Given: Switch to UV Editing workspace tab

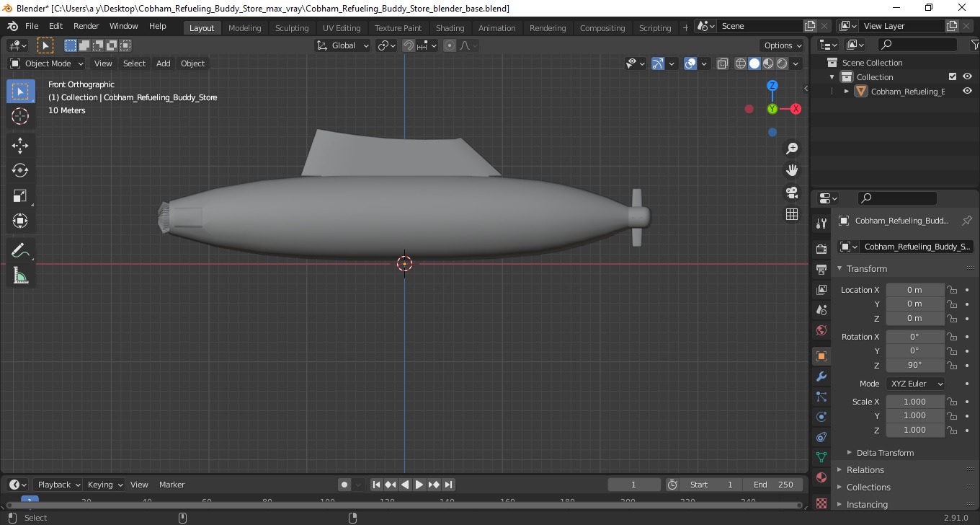Looking at the screenshot, I should (342, 27).
